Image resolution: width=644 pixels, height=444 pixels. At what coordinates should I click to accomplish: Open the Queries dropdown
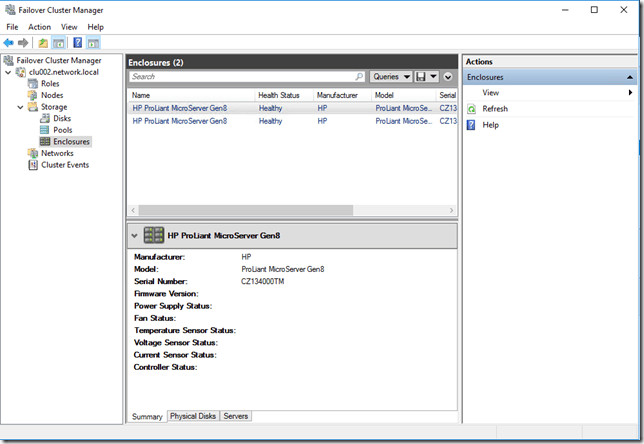click(x=390, y=76)
